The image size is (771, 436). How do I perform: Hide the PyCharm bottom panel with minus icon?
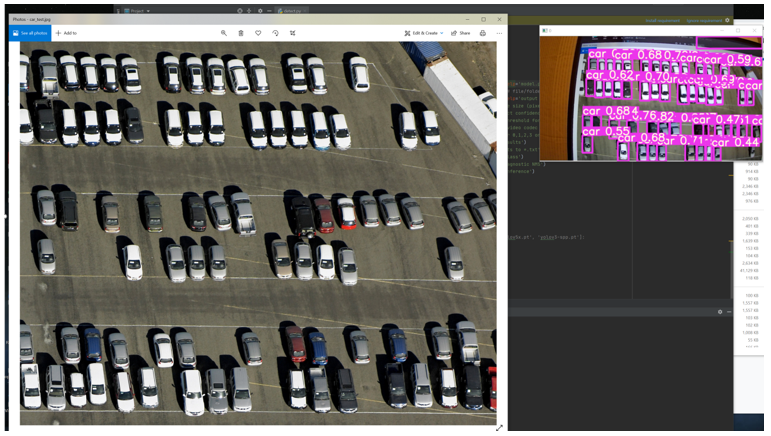tap(729, 312)
